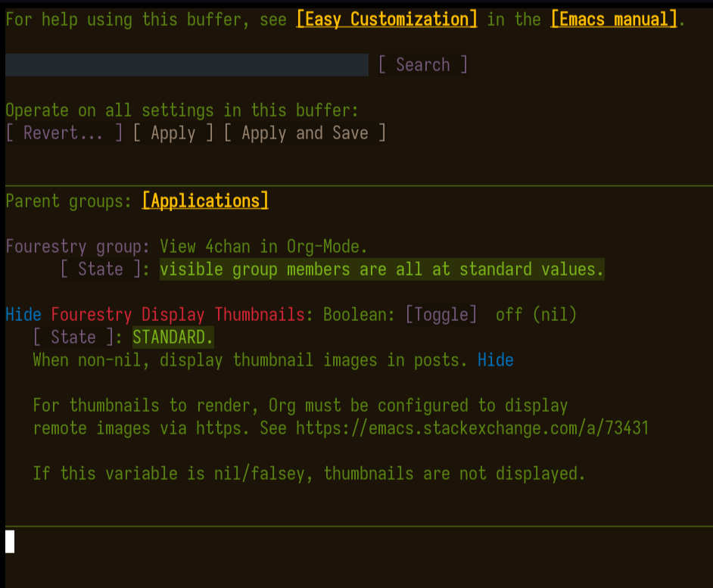This screenshot has width=713, height=588.
Task: Click 'Operate on all settings in this buffer:' text
Action: [182, 110]
